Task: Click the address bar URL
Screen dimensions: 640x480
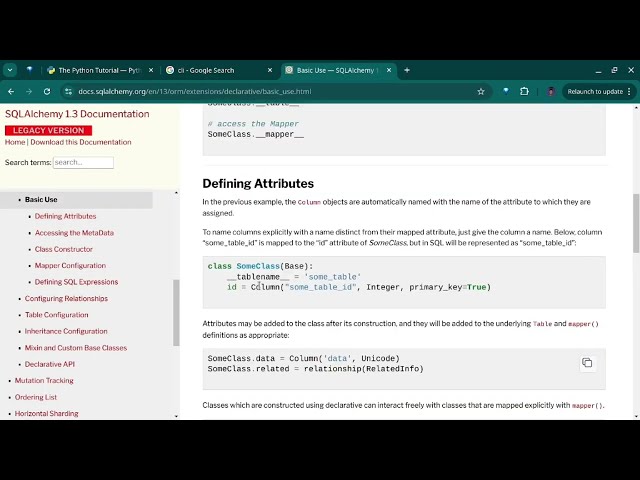Action: coord(195,91)
